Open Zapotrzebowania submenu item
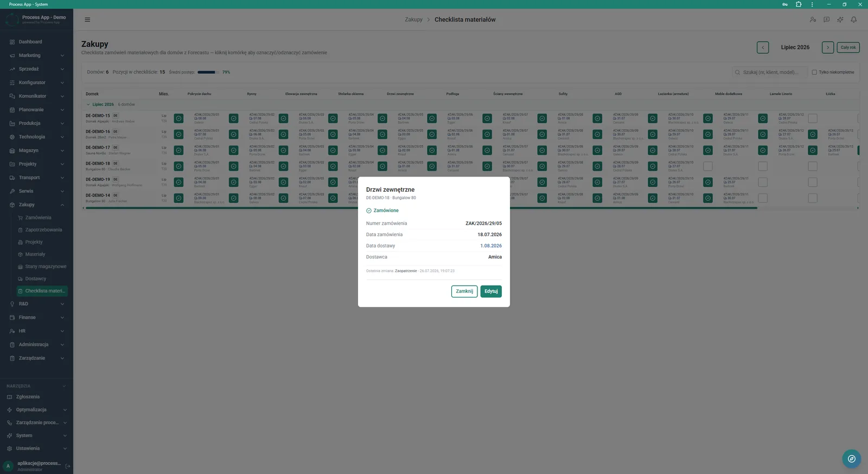 click(42, 230)
